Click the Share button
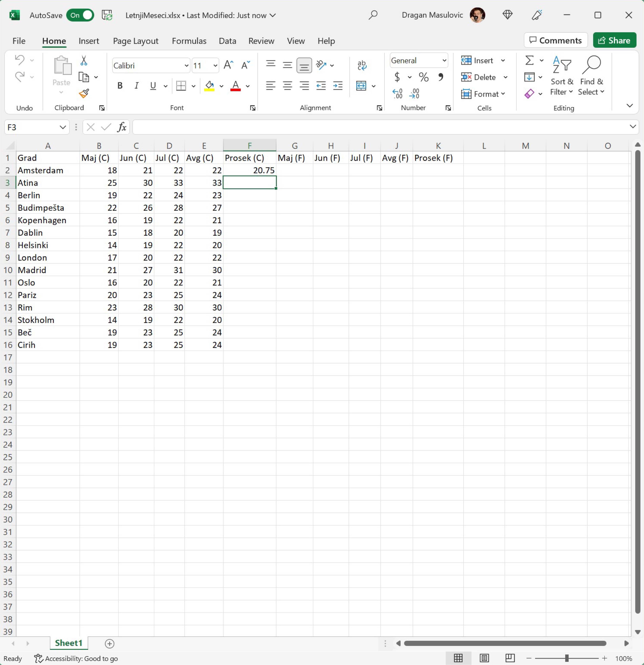The image size is (644, 665). pyautogui.click(x=614, y=40)
